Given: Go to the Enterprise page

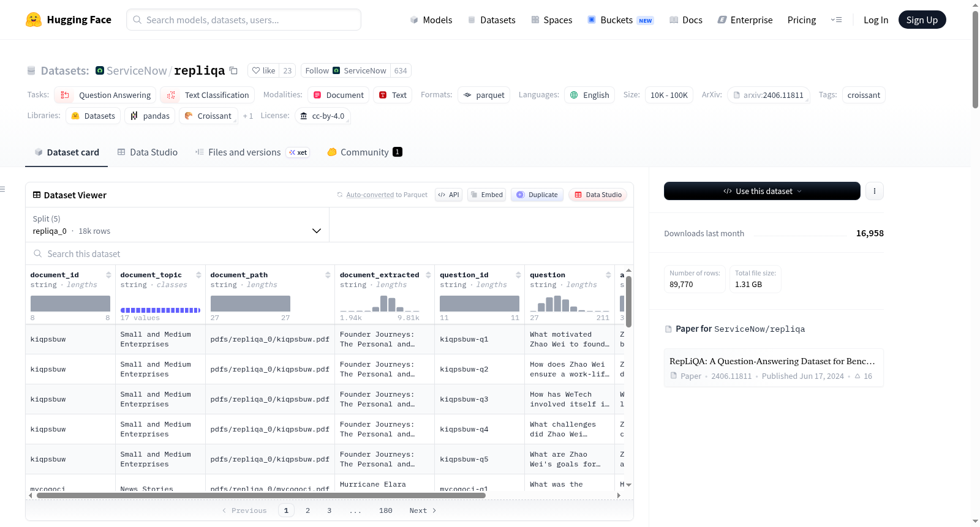Looking at the screenshot, I should (745, 20).
